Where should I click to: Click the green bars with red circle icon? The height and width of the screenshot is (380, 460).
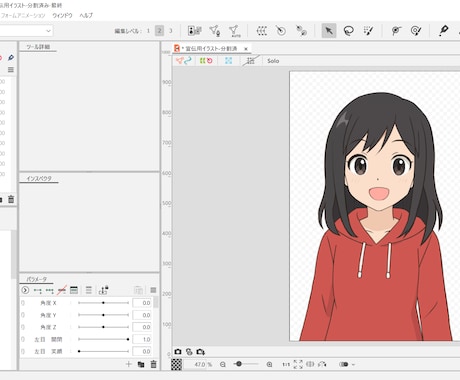206,61
